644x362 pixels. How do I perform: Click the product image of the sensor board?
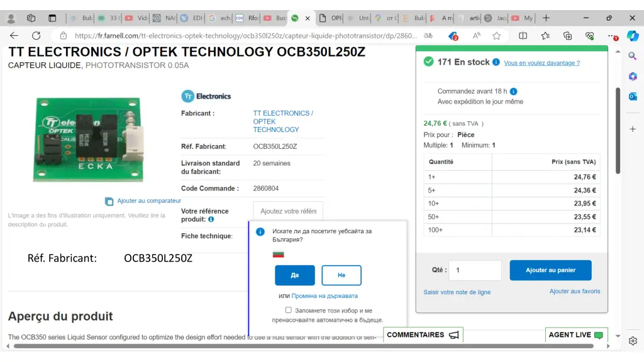click(x=88, y=139)
